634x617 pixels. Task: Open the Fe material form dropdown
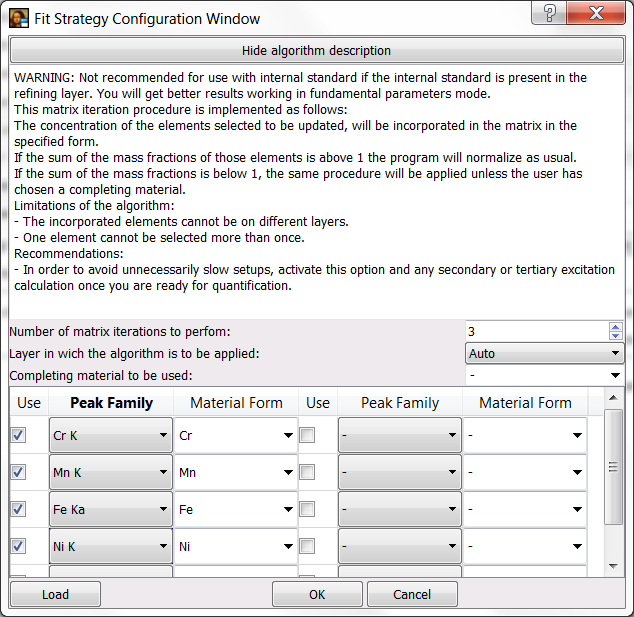(x=234, y=510)
